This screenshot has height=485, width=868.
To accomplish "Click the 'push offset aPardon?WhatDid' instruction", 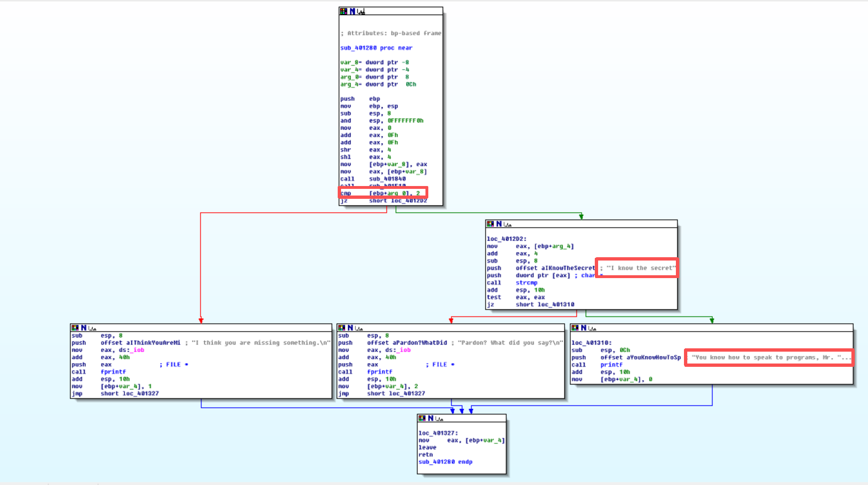I will coord(393,343).
